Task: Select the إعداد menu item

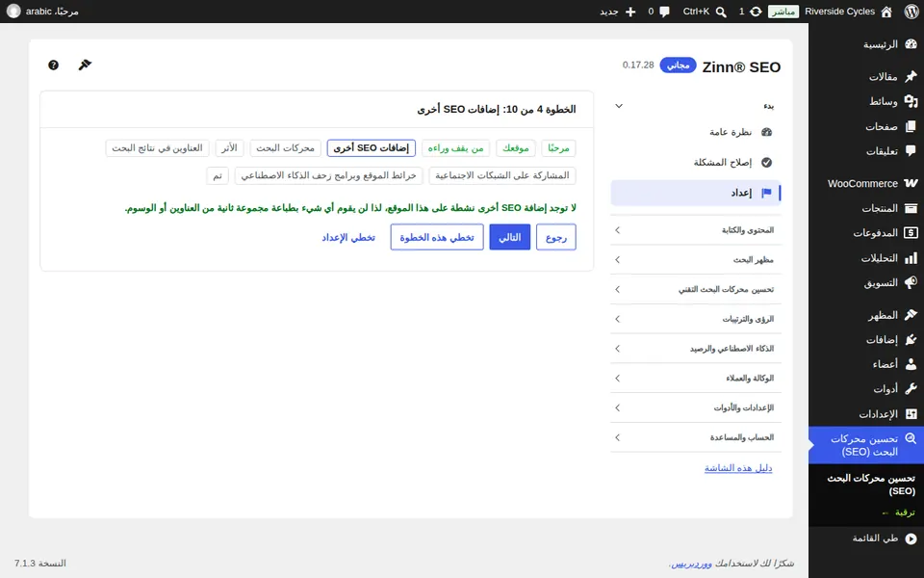Action: click(696, 193)
